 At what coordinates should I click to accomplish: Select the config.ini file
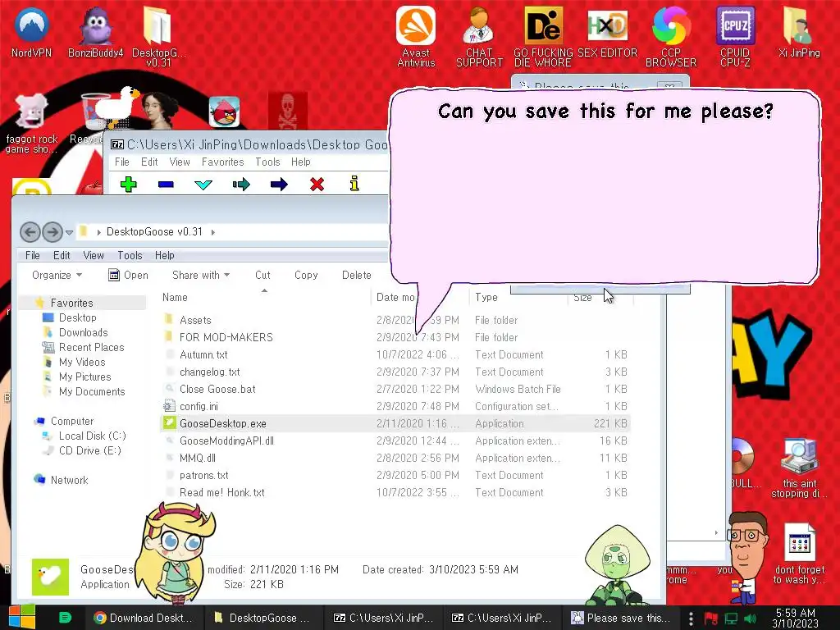395,406
